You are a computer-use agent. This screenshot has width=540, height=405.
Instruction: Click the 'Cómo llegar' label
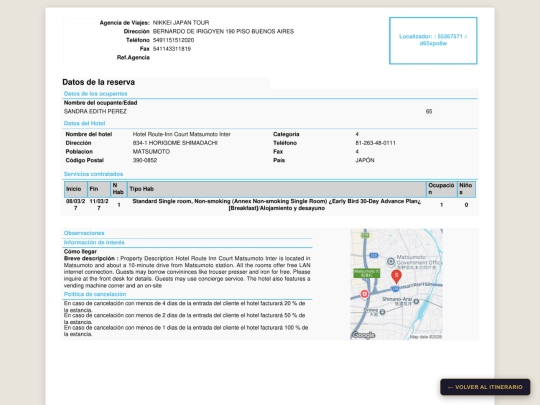(x=80, y=252)
